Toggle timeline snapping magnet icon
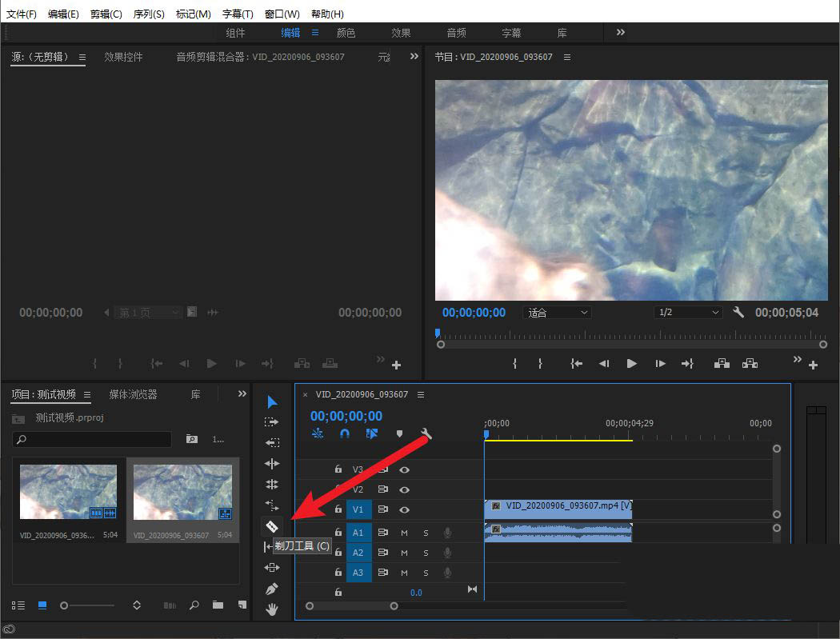 [345, 434]
